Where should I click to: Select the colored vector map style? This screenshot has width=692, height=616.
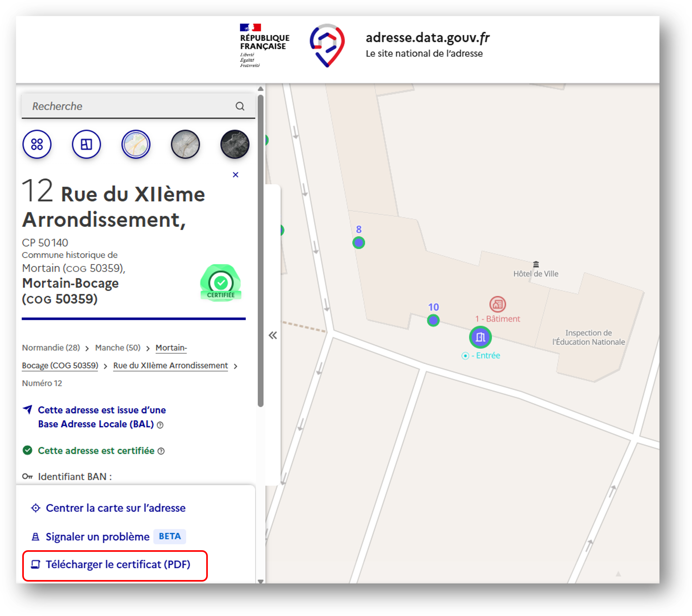[136, 145]
